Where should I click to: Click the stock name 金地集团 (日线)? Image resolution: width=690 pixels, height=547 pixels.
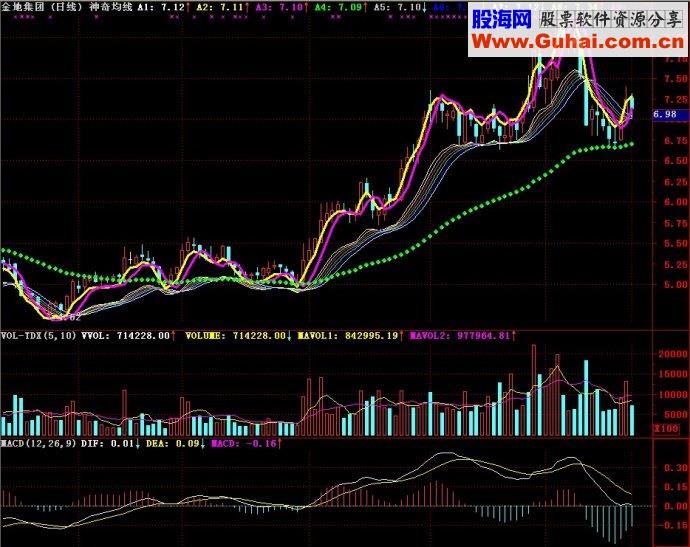point(43,7)
